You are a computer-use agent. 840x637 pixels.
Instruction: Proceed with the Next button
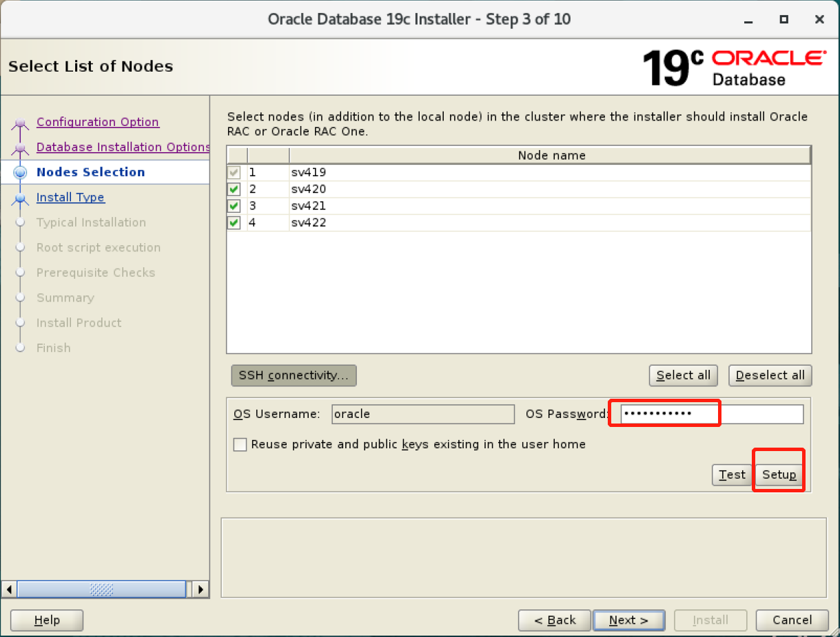pos(628,620)
